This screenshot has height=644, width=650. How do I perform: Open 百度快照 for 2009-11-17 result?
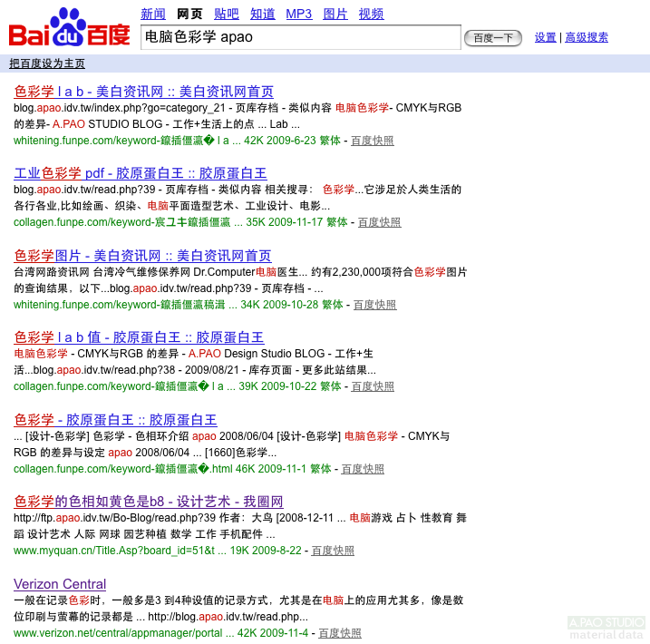pos(379,222)
